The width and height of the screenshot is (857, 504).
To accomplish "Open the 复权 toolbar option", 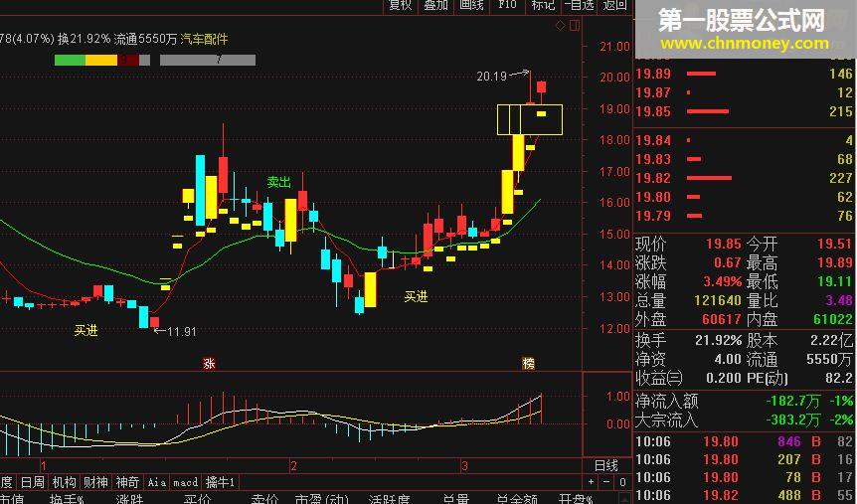I will [400, 5].
